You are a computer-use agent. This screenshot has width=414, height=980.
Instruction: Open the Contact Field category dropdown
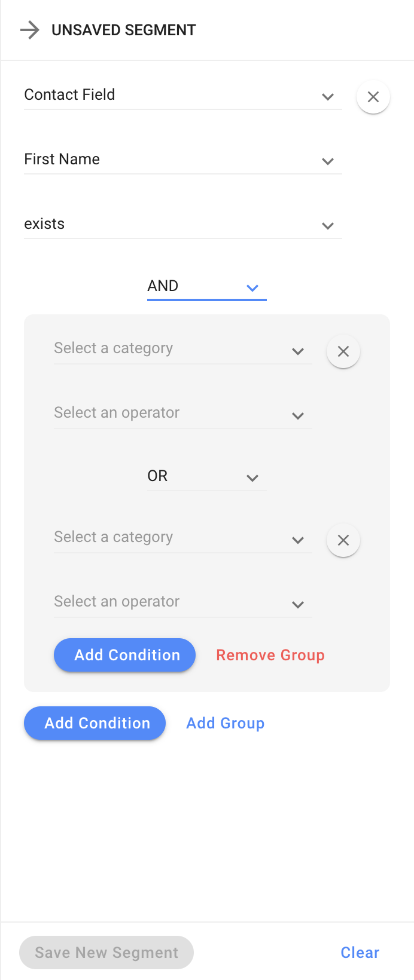point(182,96)
